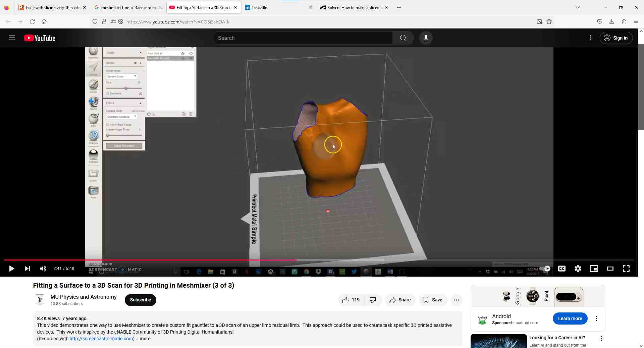Toggle closed captions

(x=562, y=269)
